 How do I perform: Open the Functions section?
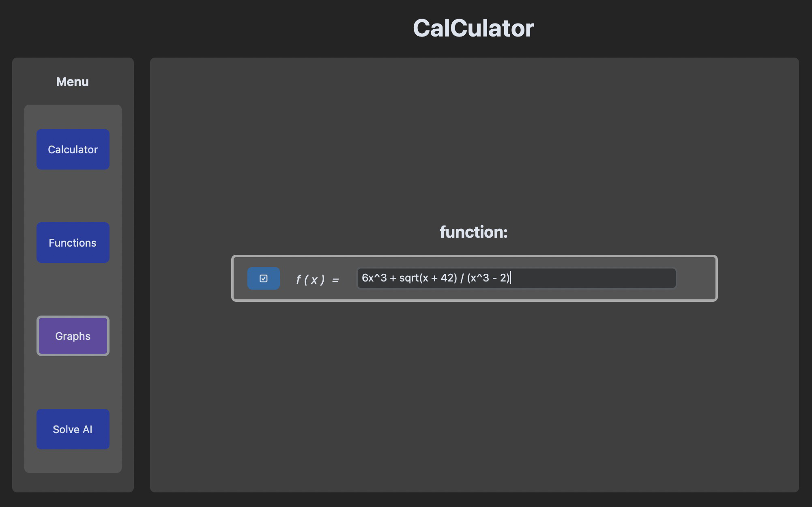pyautogui.click(x=73, y=242)
